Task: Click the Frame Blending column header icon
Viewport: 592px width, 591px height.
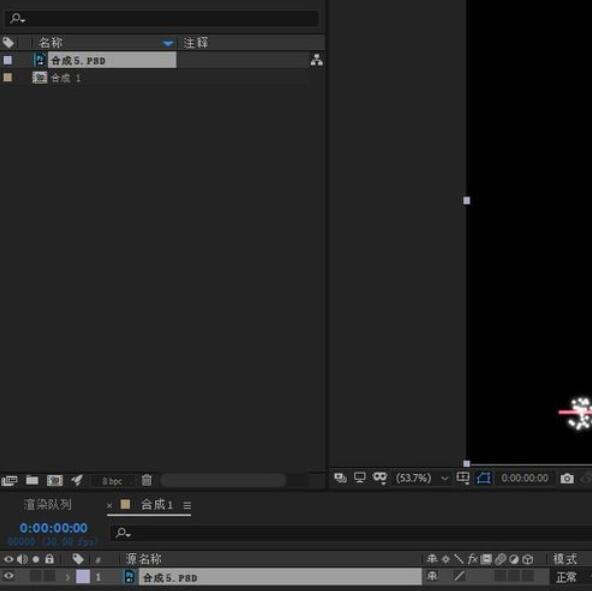Action: (486, 559)
